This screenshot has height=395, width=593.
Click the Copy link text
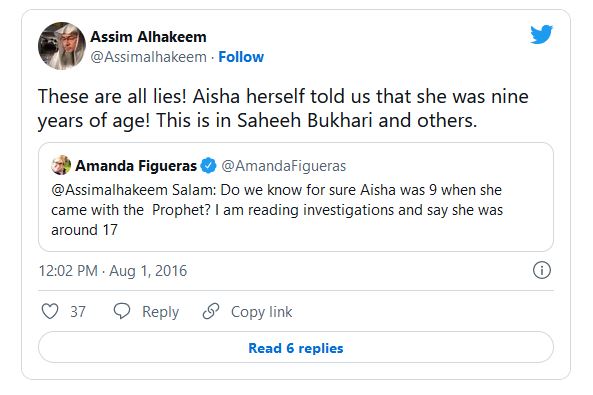click(x=261, y=312)
